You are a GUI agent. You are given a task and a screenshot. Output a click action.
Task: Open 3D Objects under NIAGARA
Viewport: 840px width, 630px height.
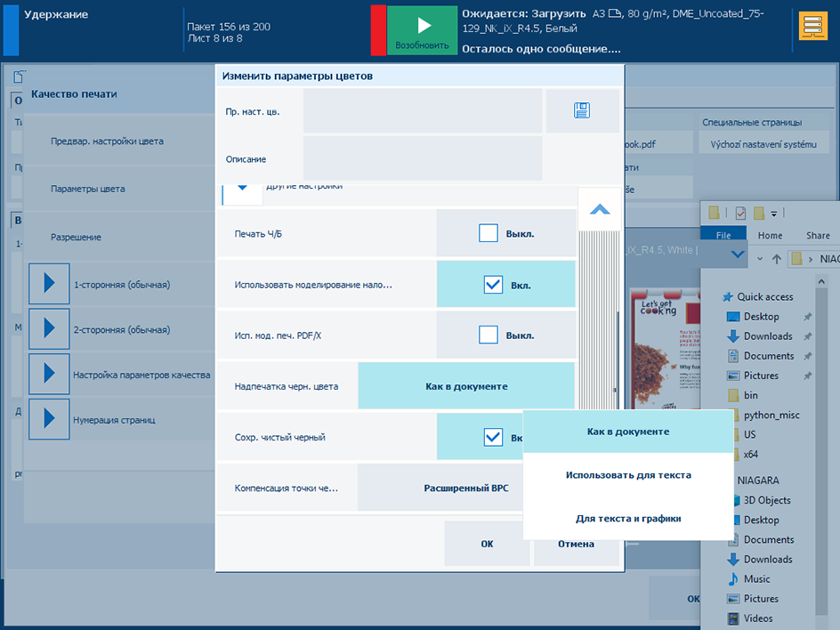pos(767,500)
